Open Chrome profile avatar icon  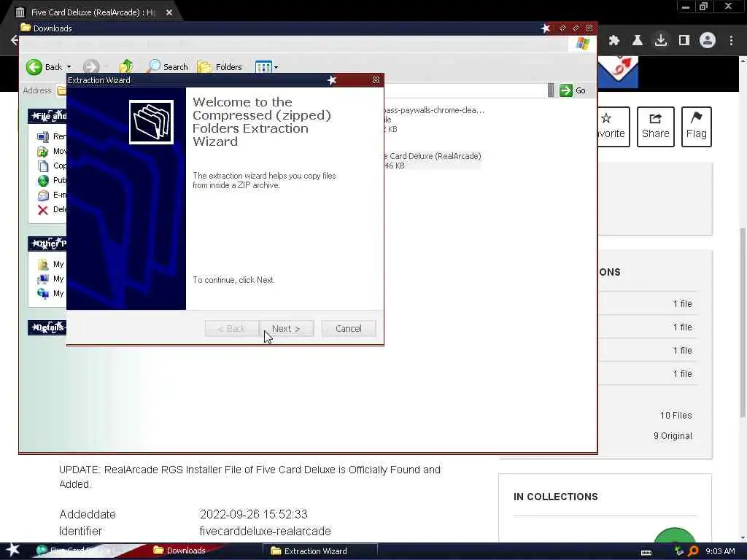(708, 41)
